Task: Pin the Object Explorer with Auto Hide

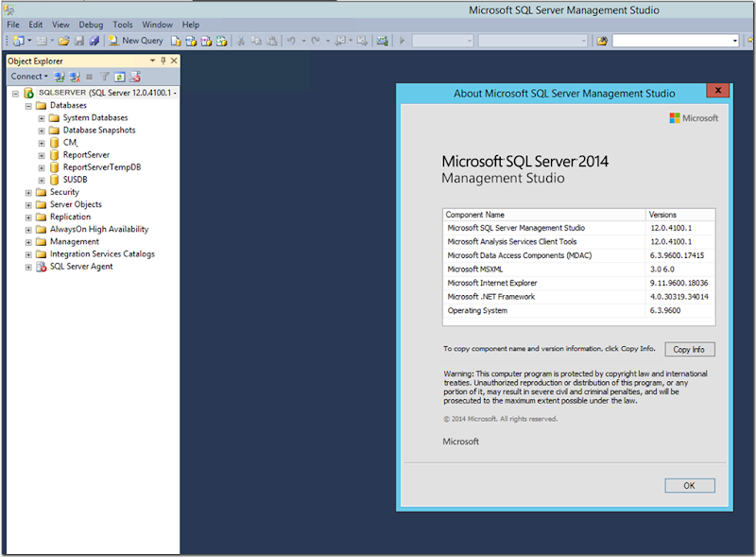Action: (x=163, y=61)
